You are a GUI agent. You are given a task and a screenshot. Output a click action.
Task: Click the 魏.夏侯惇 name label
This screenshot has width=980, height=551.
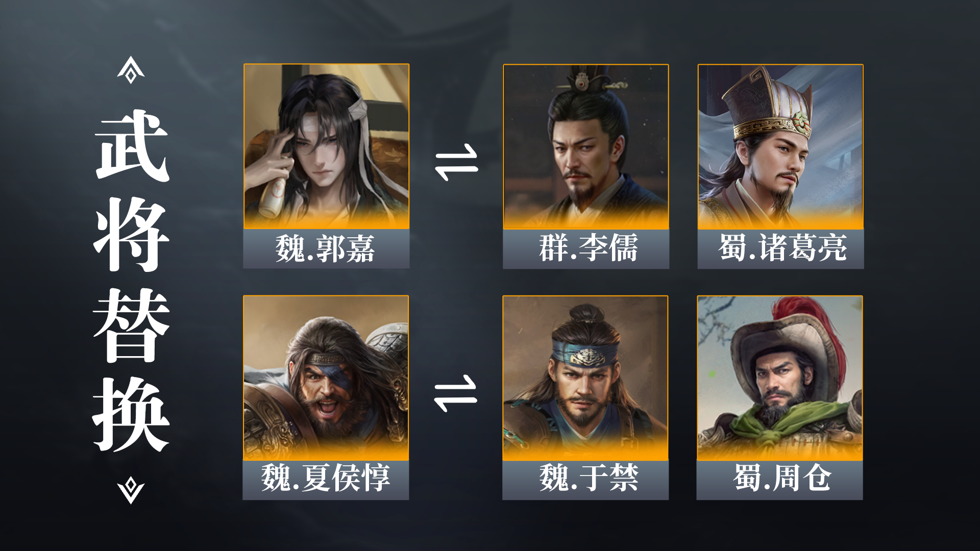coord(326,480)
